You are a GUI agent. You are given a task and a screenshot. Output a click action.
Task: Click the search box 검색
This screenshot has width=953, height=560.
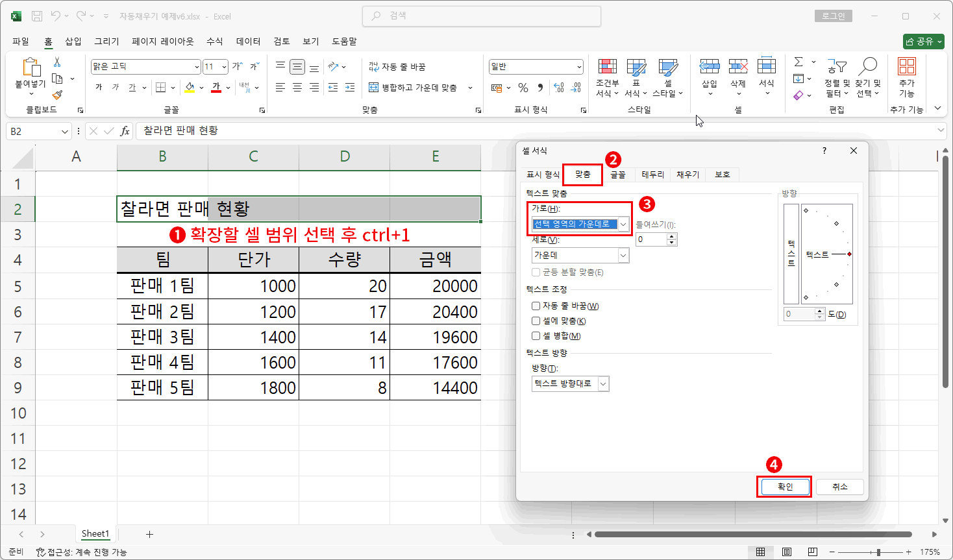482,16
